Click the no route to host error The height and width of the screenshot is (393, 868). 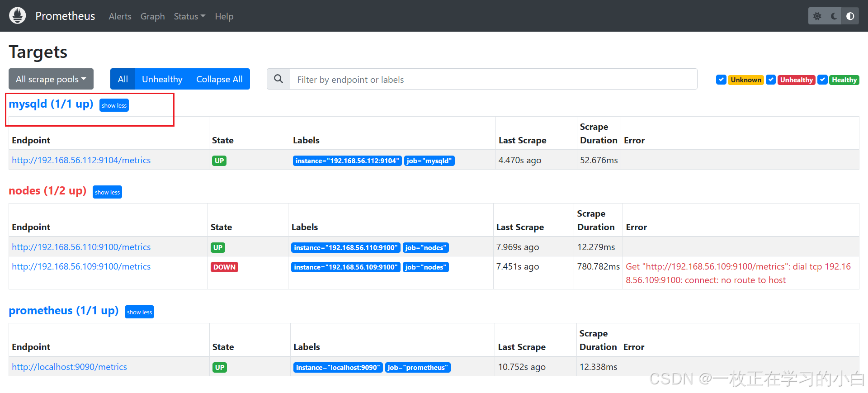click(x=739, y=273)
